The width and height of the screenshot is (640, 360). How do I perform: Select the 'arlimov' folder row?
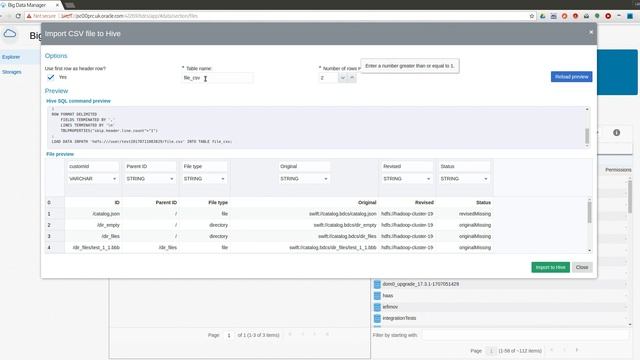(x=500, y=307)
